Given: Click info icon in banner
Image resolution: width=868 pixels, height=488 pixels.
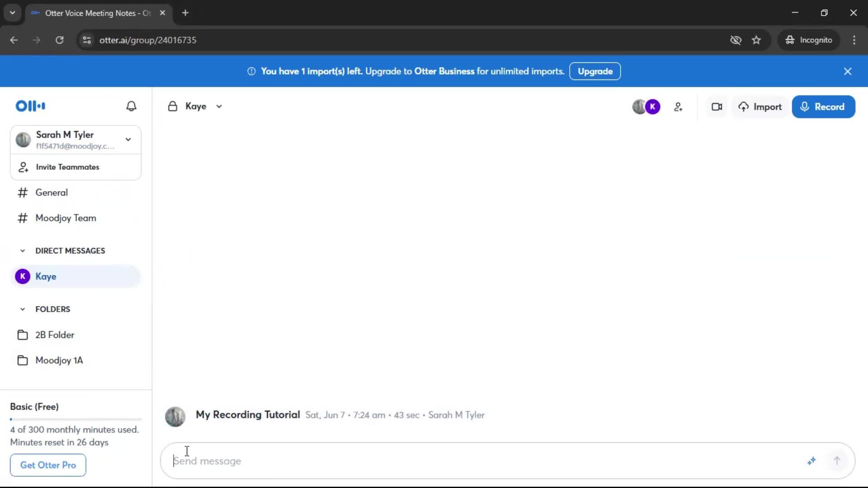Looking at the screenshot, I should (x=252, y=71).
